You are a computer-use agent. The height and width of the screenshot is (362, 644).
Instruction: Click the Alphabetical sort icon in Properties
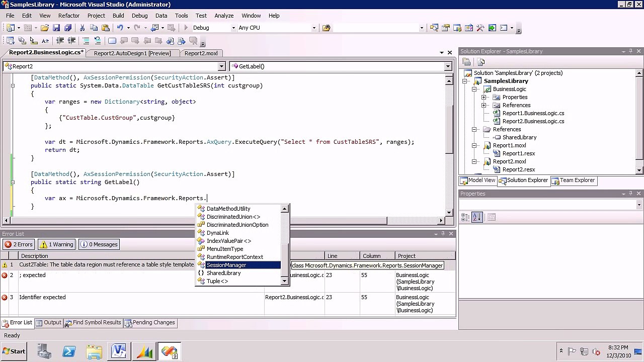coord(477,217)
